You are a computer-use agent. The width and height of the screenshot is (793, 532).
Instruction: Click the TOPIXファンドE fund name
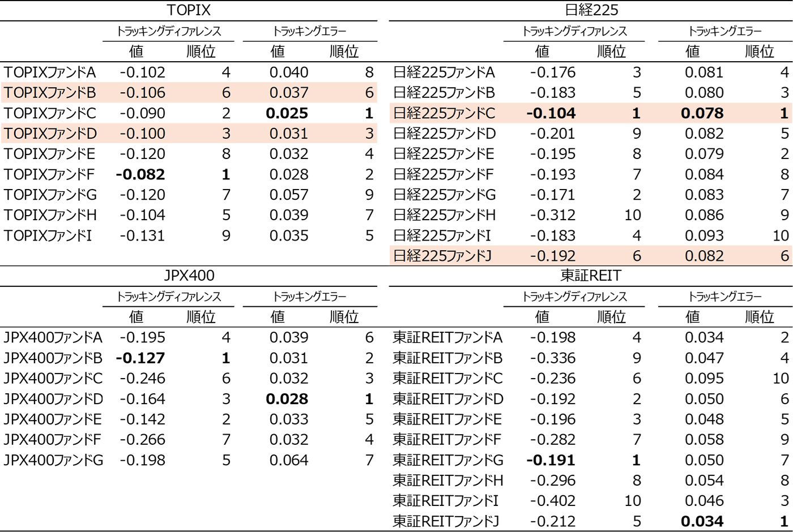tap(49, 154)
